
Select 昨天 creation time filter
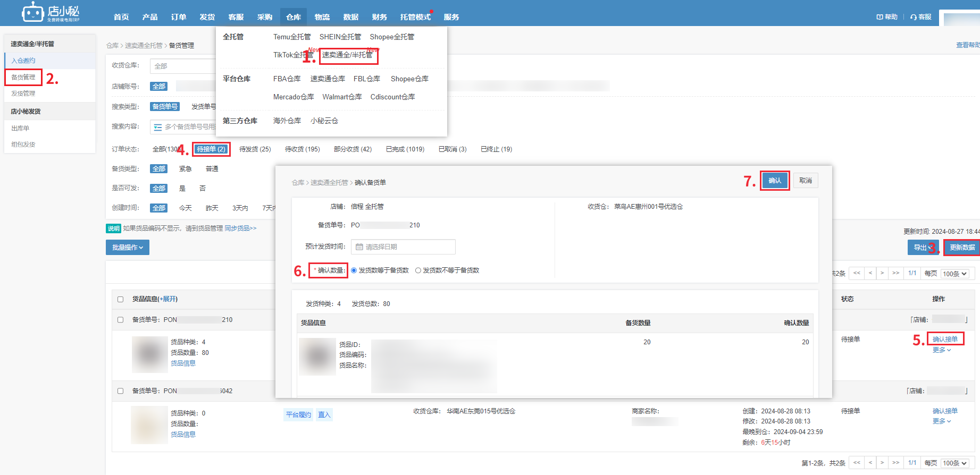pyautogui.click(x=212, y=208)
